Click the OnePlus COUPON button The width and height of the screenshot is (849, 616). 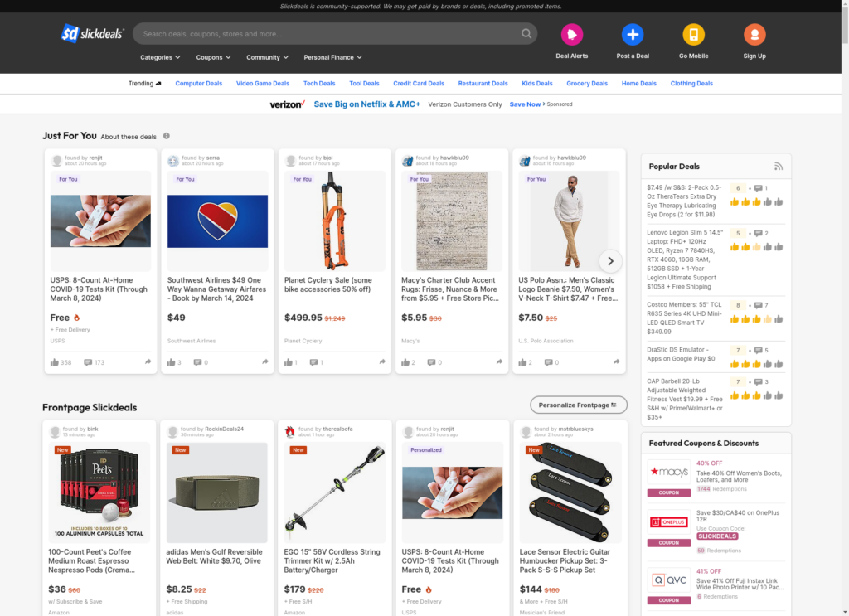(x=669, y=542)
